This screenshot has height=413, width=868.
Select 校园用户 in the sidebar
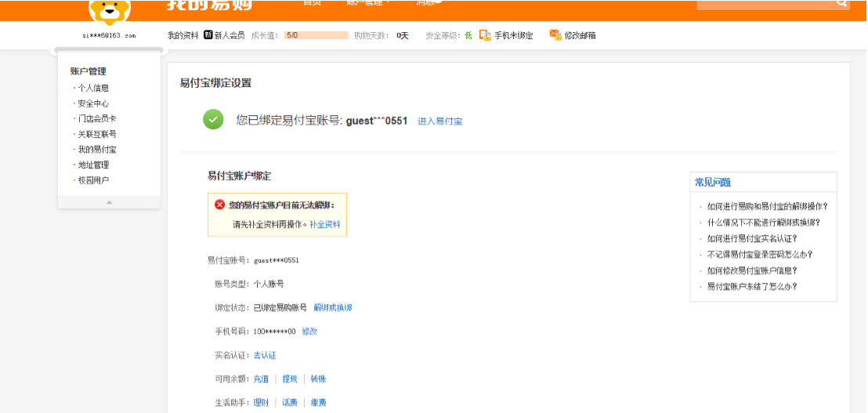click(x=93, y=180)
